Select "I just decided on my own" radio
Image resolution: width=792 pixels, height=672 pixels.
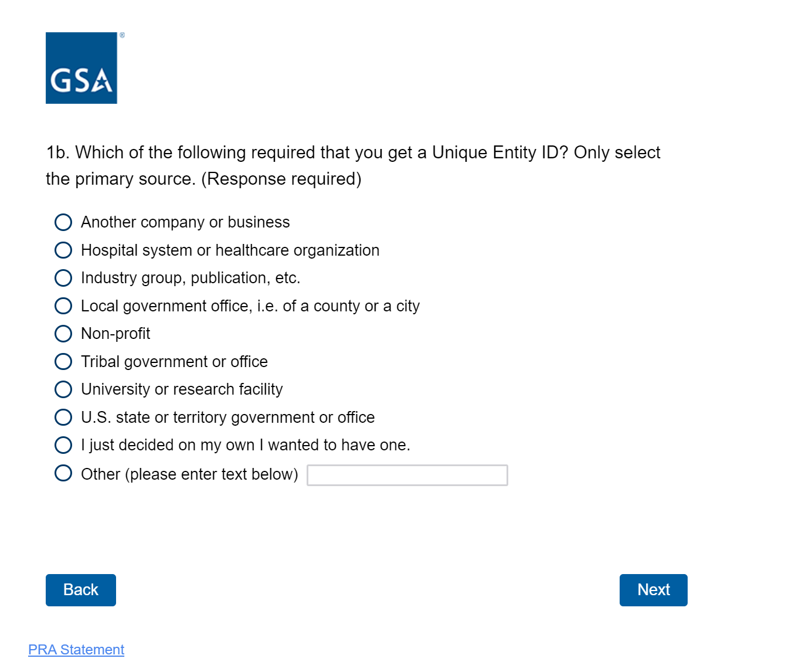point(63,445)
